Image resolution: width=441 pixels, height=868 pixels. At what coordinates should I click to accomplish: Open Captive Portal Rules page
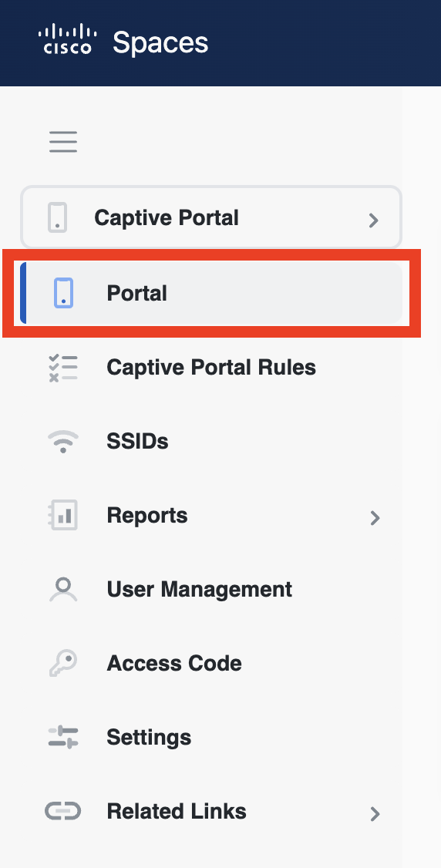tap(211, 368)
